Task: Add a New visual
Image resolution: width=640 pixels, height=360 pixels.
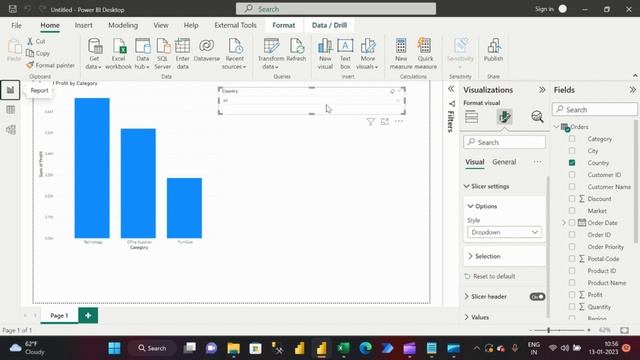Action: coord(325,53)
